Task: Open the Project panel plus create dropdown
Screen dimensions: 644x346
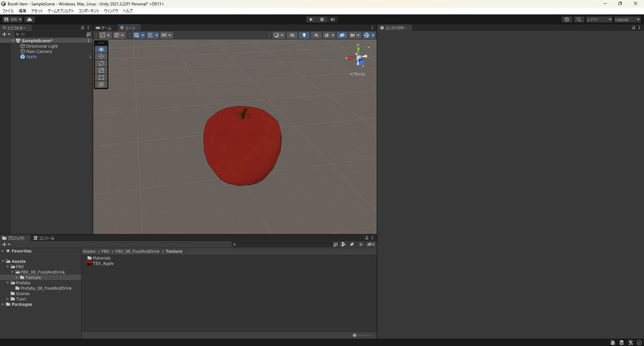Action: point(6,244)
